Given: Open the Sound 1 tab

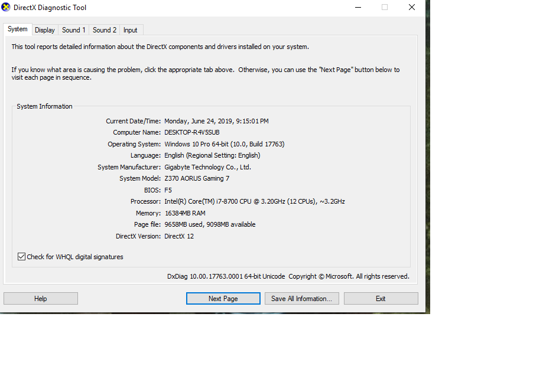Looking at the screenshot, I should point(73,30).
